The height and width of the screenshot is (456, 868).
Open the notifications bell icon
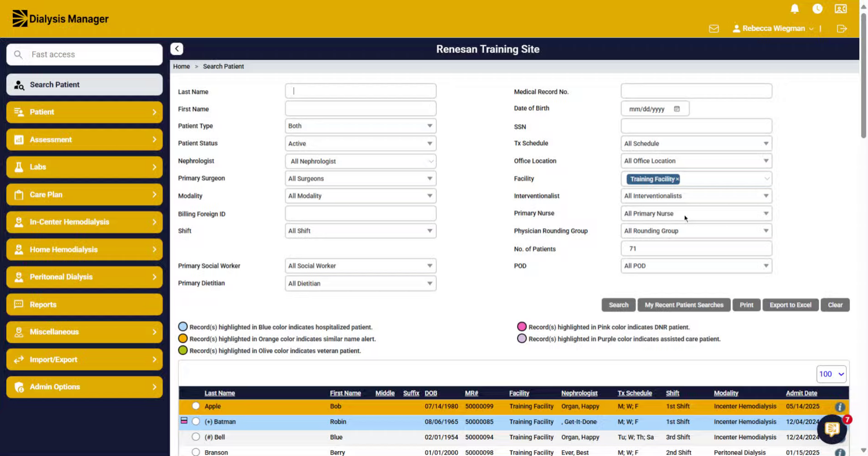click(x=795, y=9)
